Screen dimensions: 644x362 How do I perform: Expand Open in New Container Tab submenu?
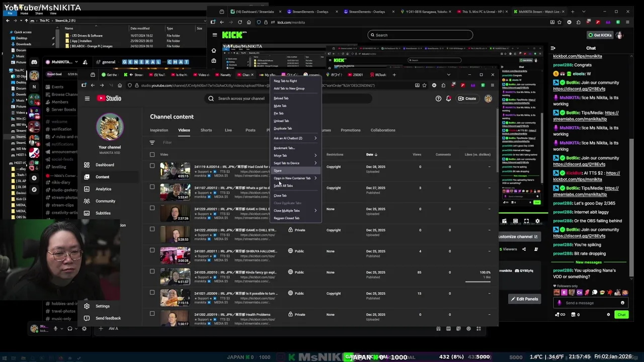[295, 178]
